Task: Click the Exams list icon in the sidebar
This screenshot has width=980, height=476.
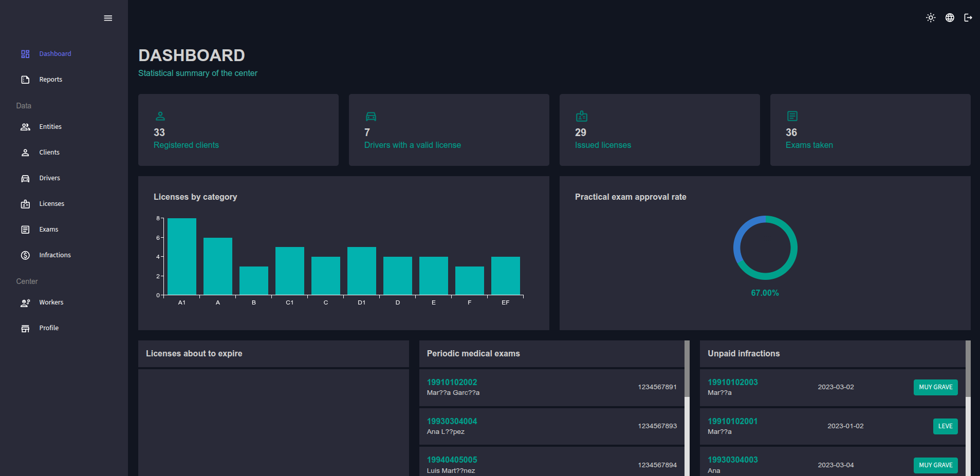Action: pyautogui.click(x=25, y=230)
